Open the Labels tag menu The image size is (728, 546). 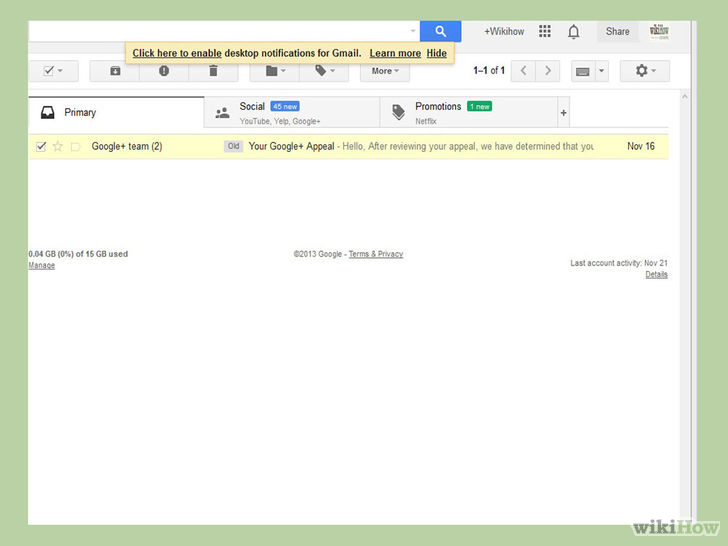click(x=324, y=71)
